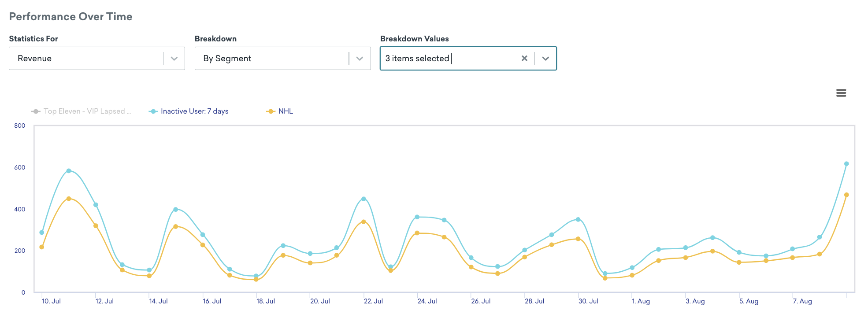This screenshot has height=325, width=868.
Task: Click the yellow data point at 10 Jul
Action: 42,247
